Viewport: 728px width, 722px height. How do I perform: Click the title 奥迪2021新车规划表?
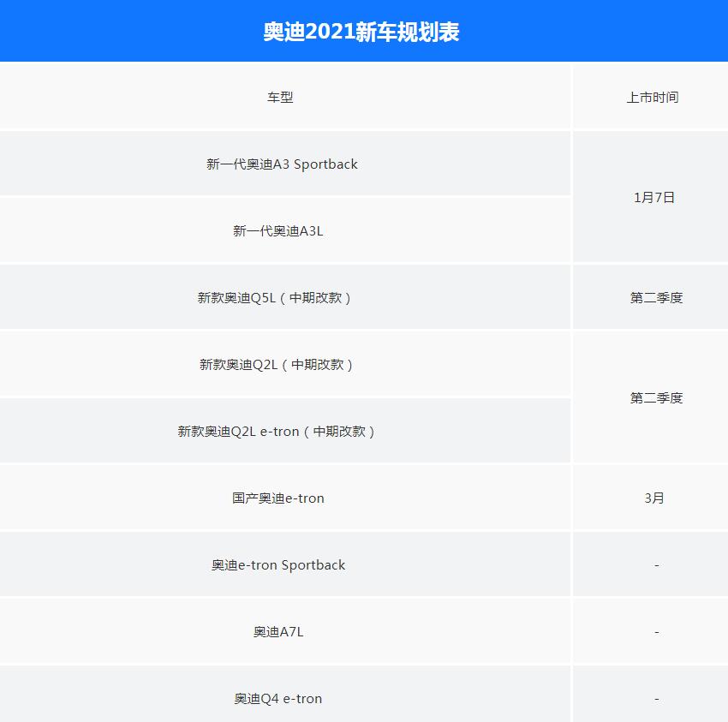point(361,32)
